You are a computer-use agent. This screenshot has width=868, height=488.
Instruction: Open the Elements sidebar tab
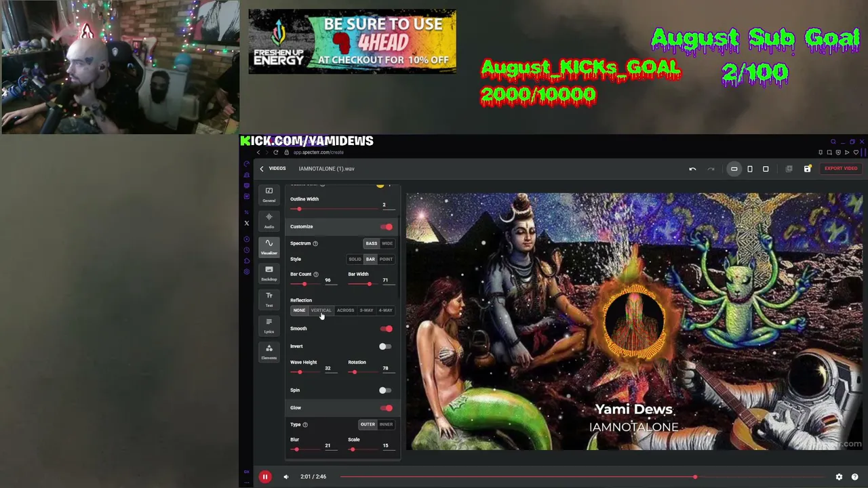(269, 352)
